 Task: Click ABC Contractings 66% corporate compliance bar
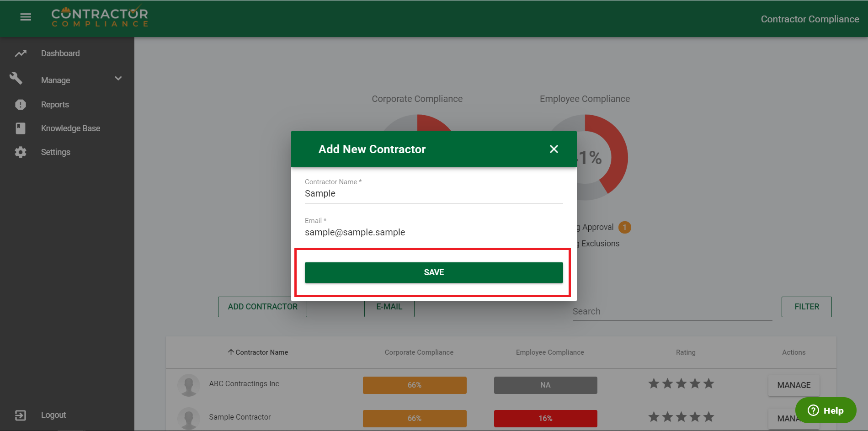click(x=415, y=385)
